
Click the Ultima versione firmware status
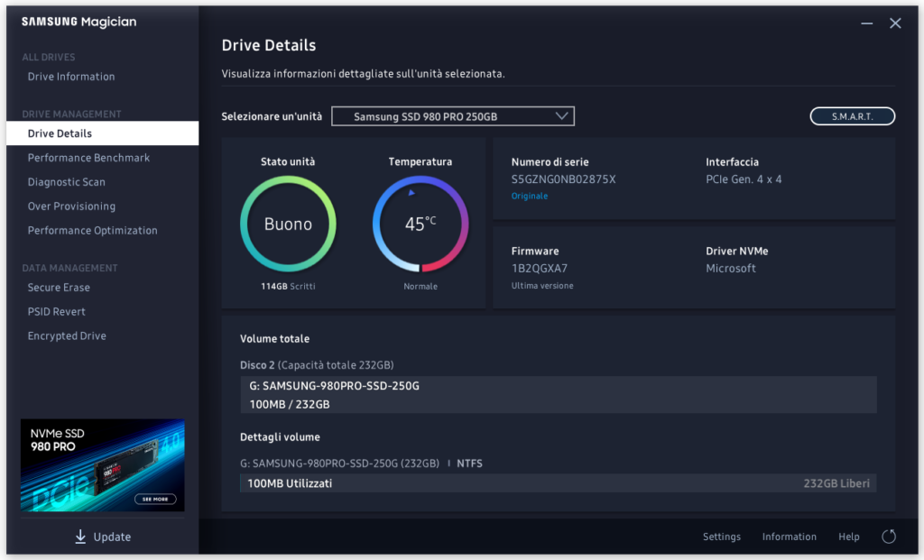[542, 286]
